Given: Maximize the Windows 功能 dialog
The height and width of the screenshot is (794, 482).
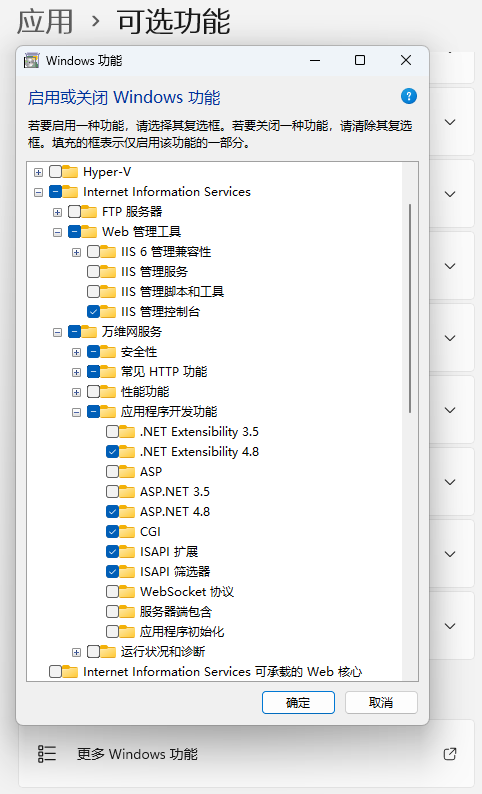Looking at the screenshot, I should tap(360, 60).
